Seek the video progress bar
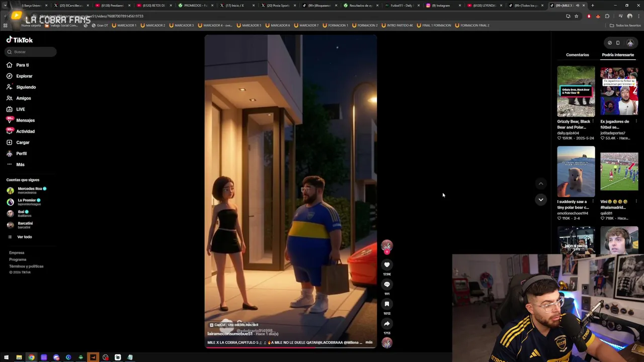Screen dimensions: 644x362 coord(290,347)
